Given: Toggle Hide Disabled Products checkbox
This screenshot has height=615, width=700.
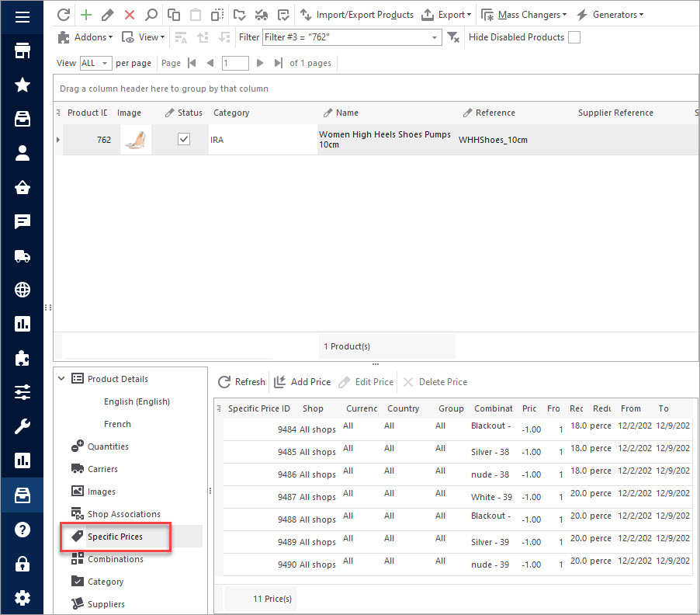Looking at the screenshot, I should (574, 37).
